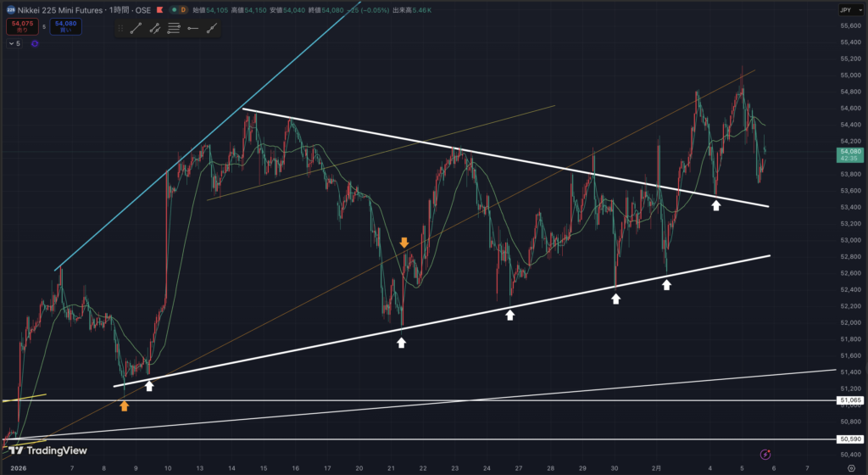Select the three stacked horizontal lines drawing tool
This screenshot has width=868, height=475.
[x=175, y=28]
